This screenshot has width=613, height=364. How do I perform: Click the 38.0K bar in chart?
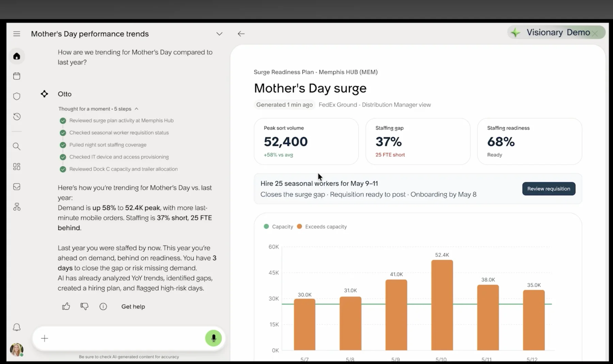click(x=488, y=318)
